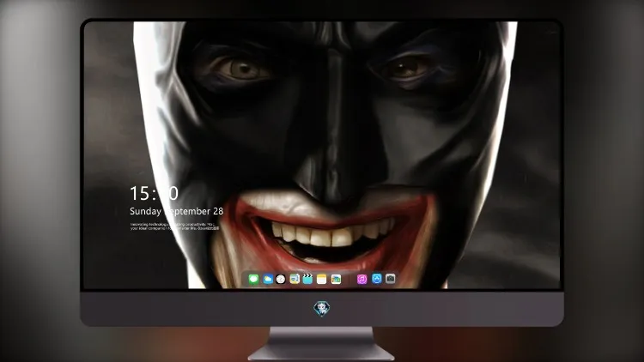This screenshot has height=362, width=644.
Task: Launch the pink iTunes music app
Action: [x=361, y=279]
